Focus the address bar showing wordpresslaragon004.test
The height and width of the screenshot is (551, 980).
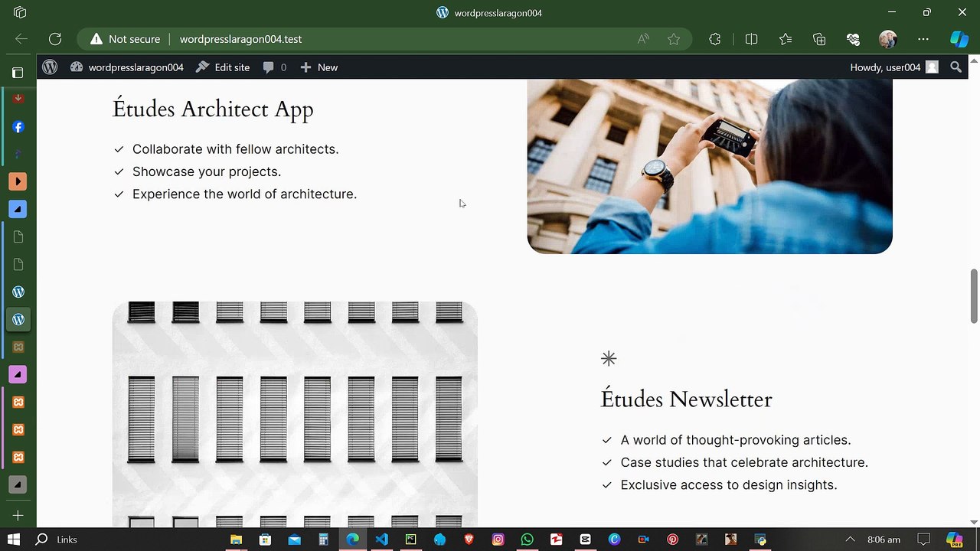tap(240, 39)
